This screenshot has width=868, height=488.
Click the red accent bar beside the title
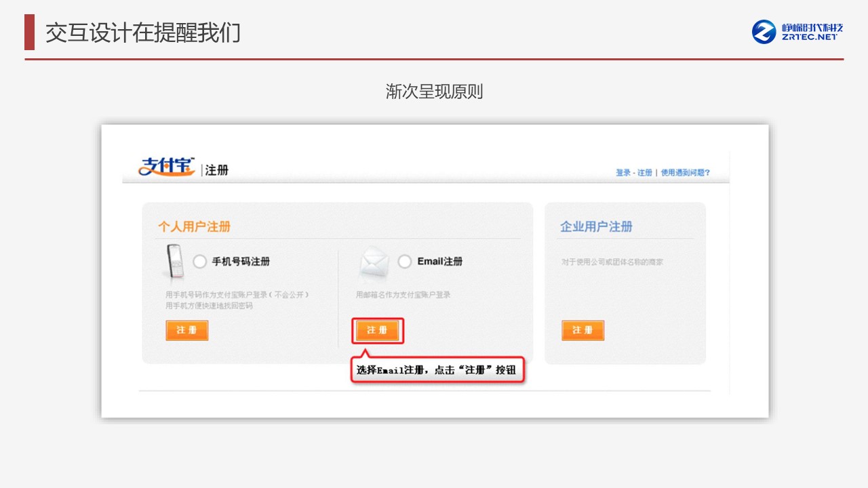click(x=29, y=32)
